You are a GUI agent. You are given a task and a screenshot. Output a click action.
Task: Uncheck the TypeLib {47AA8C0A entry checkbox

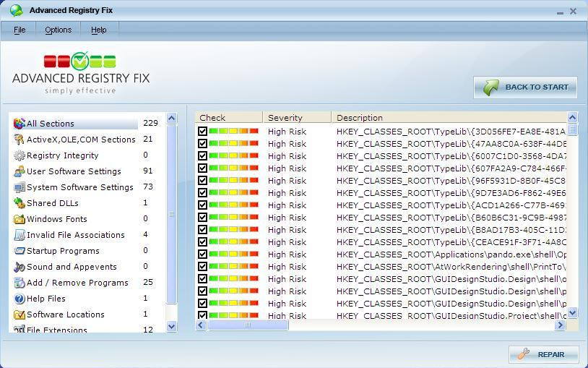pyautogui.click(x=202, y=143)
